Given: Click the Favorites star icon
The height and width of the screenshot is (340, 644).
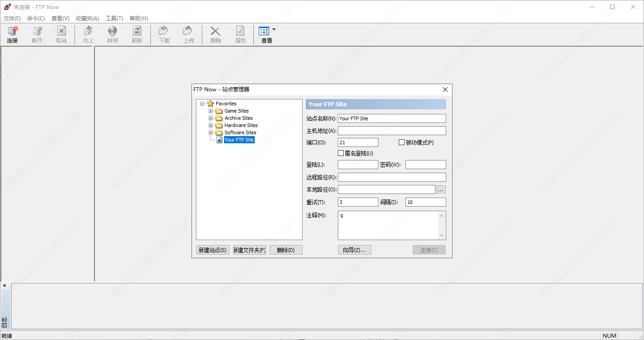Looking at the screenshot, I should pyautogui.click(x=210, y=104).
